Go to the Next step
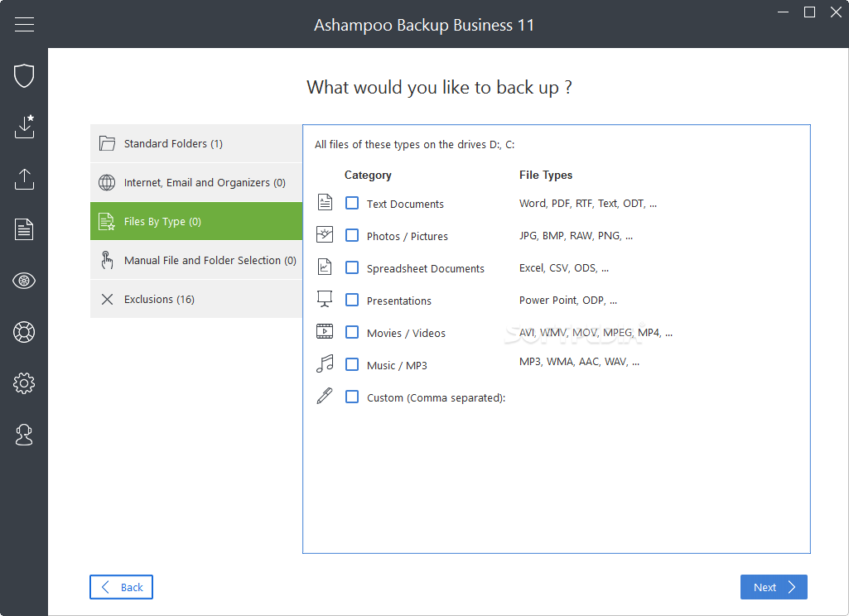The height and width of the screenshot is (616, 849). click(774, 587)
